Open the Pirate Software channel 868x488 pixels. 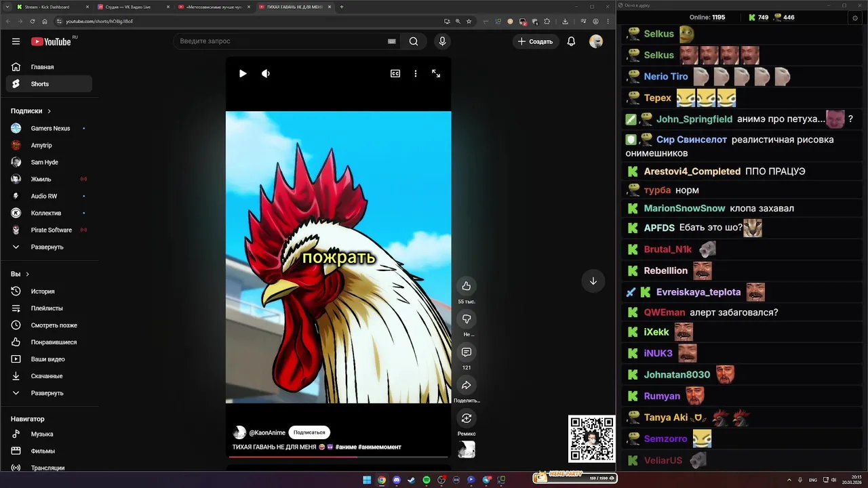(49, 230)
